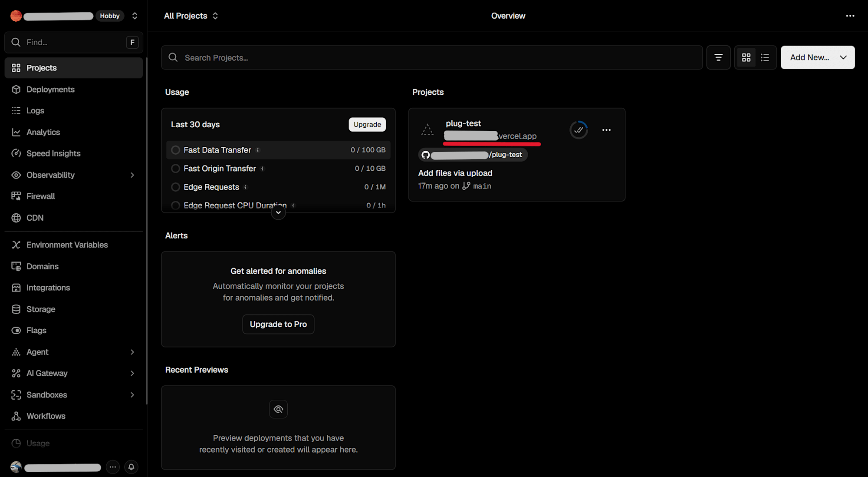Expand the usage list with the down chevron

pyautogui.click(x=278, y=212)
